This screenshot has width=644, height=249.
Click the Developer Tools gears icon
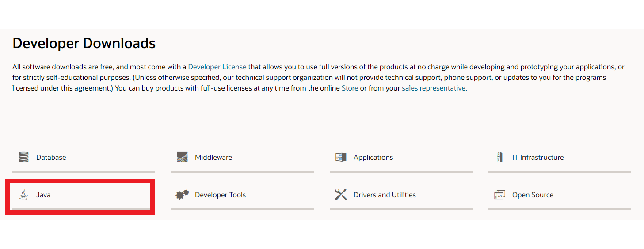(182, 195)
